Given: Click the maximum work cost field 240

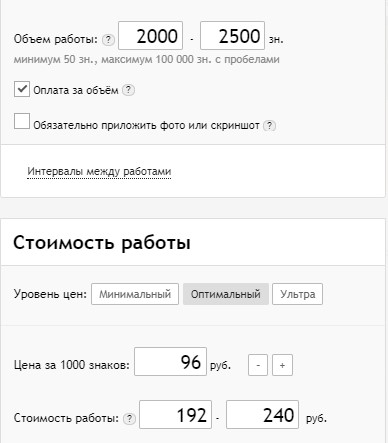Looking at the screenshot, I should click(262, 415).
